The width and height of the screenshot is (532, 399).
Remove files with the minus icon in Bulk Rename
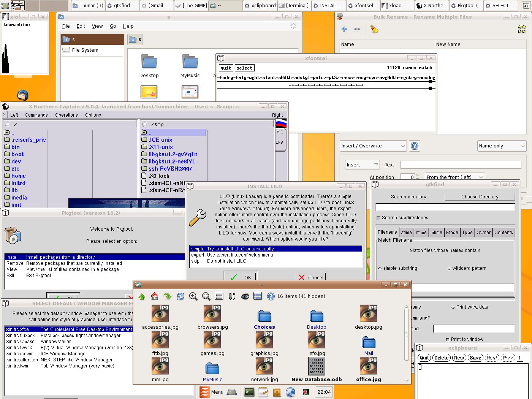357,29
